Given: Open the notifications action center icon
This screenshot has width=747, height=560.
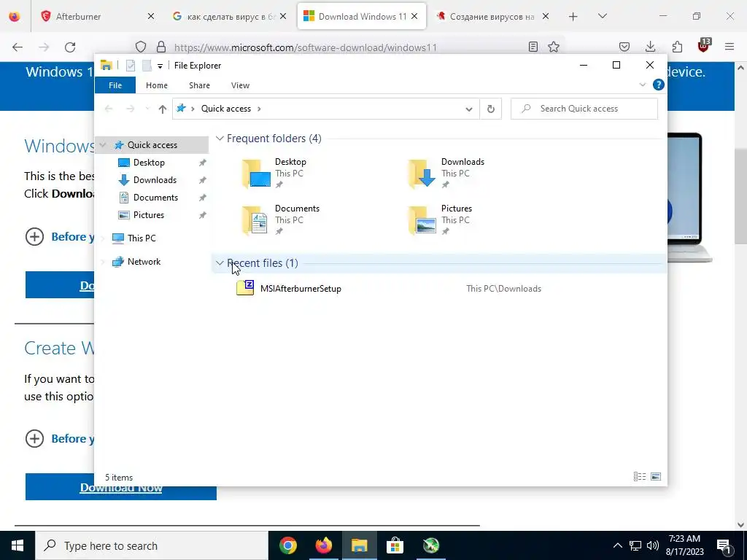Looking at the screenshot, I should [x=724, y=545].
